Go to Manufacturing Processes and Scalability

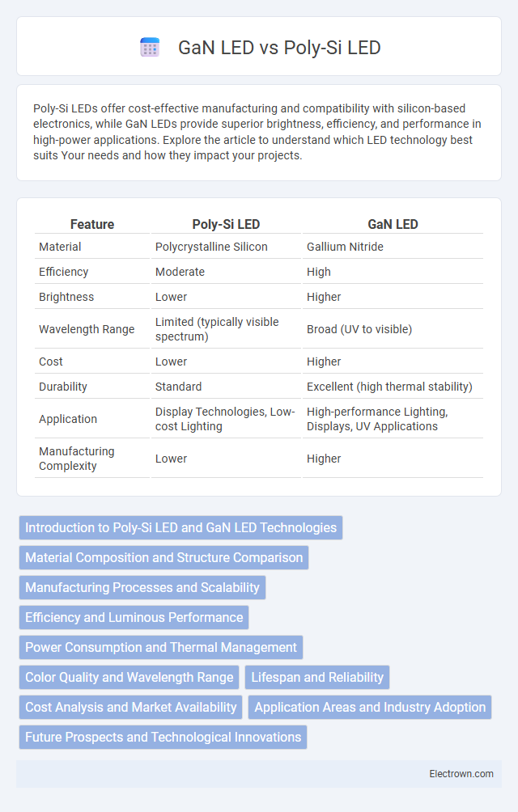(142, 588)
